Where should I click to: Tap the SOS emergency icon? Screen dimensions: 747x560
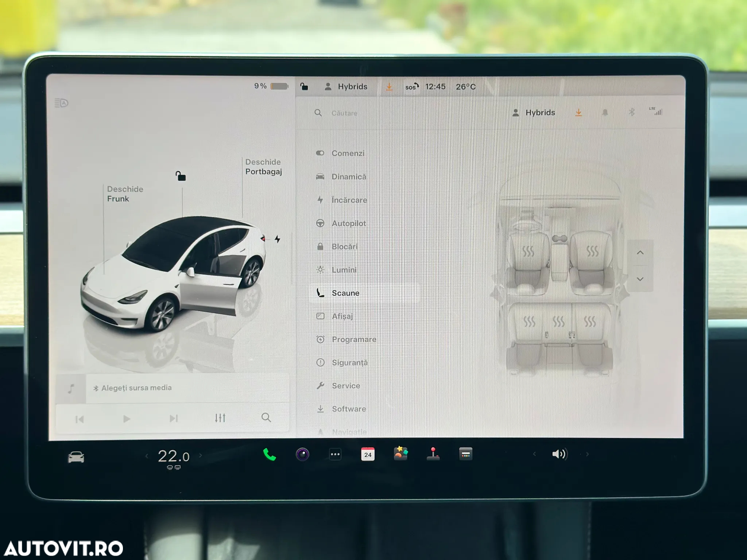point(412,87)
